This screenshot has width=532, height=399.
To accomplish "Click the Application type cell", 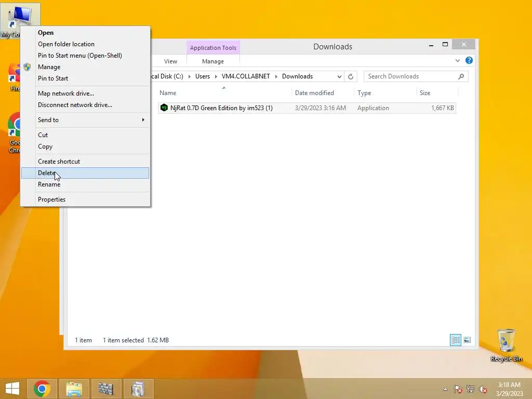I will [373, 108].
